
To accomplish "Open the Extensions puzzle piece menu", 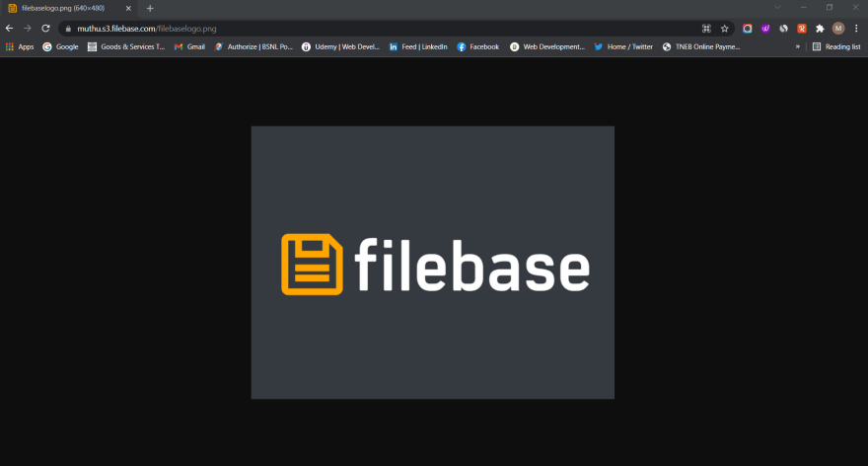I will 820,29.
